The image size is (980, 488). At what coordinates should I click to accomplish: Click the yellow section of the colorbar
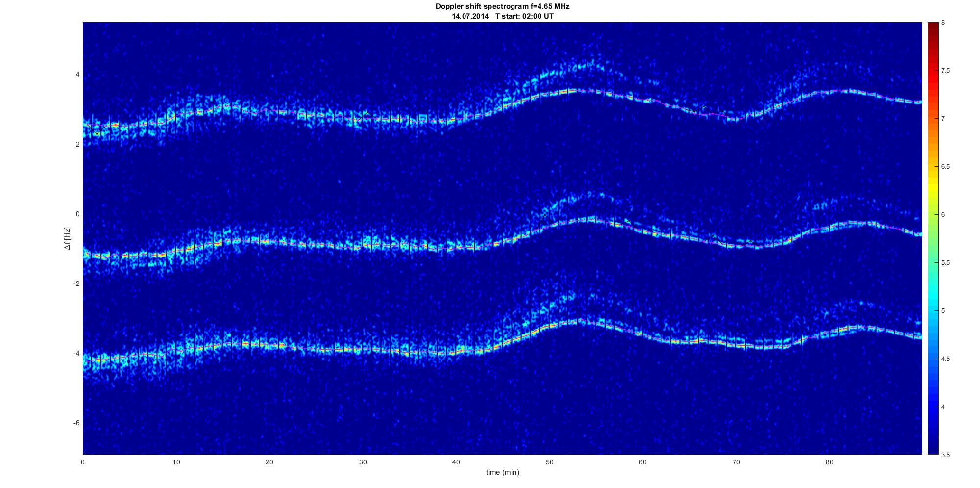click(933, 189)
